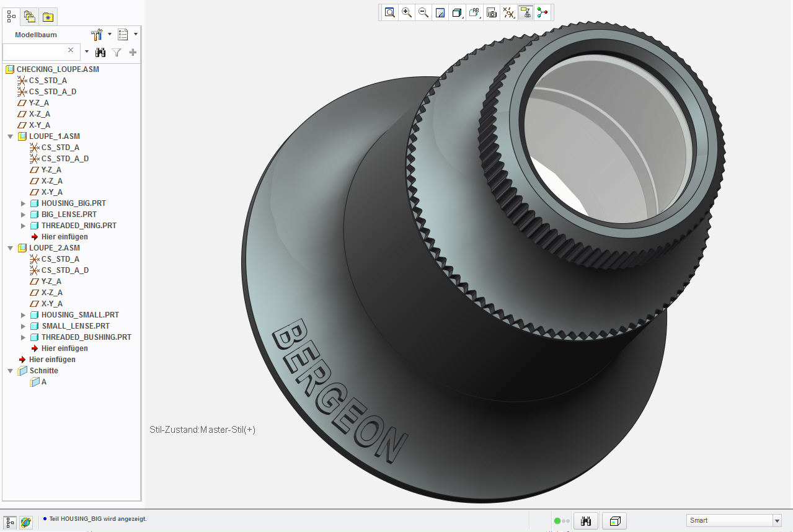This screenshot has height=532, width=793.
Task: Switch to the model tree tab icon
Action: click(x=11, y=16)
